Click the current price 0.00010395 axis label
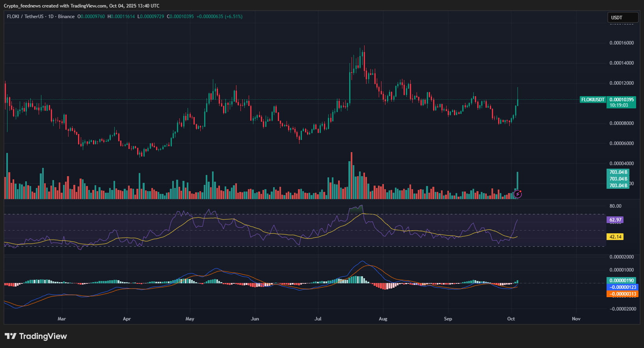Viewport: 644px width, 348px height. click(x=621, y=100)
